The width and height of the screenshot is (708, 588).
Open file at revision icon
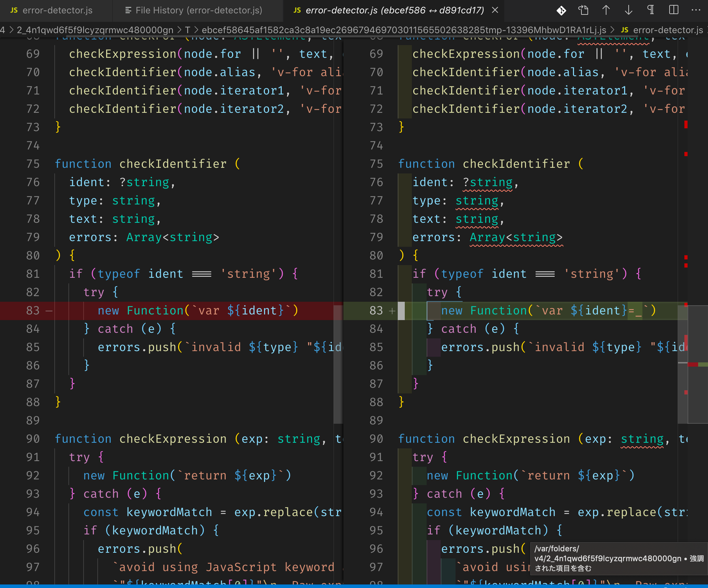tap(584, 10)
